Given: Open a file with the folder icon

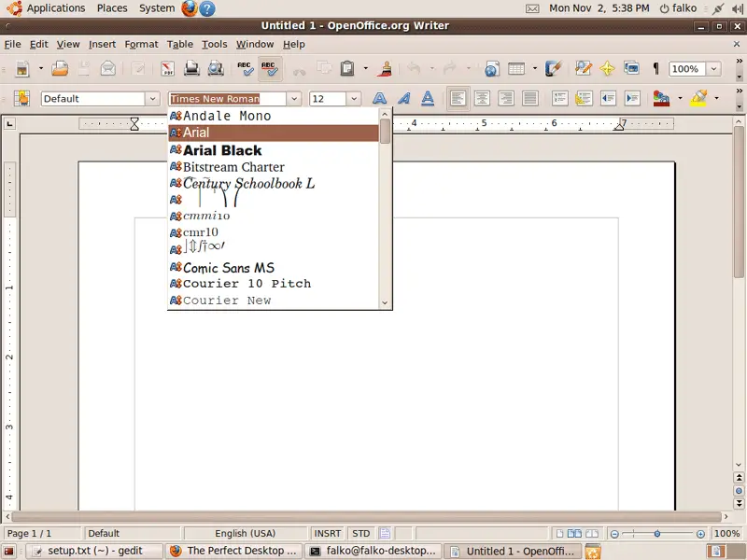Looking at the screenshot, I should pyautogui.click(x=60, y=69).
